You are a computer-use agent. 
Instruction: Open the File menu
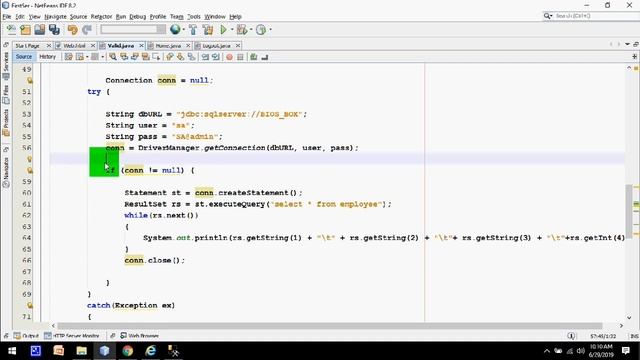tap(7, 17)
